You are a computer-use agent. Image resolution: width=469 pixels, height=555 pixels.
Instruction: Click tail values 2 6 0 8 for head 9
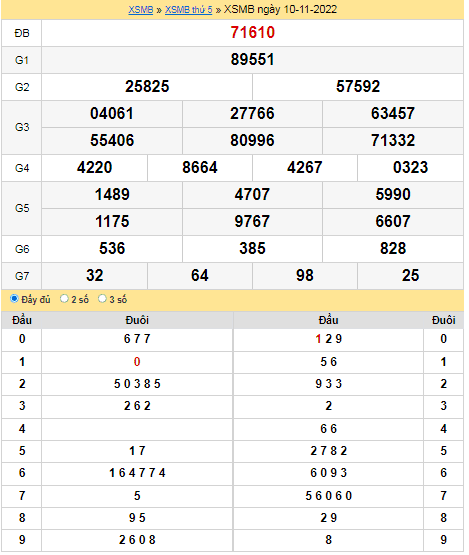point(137,540)
